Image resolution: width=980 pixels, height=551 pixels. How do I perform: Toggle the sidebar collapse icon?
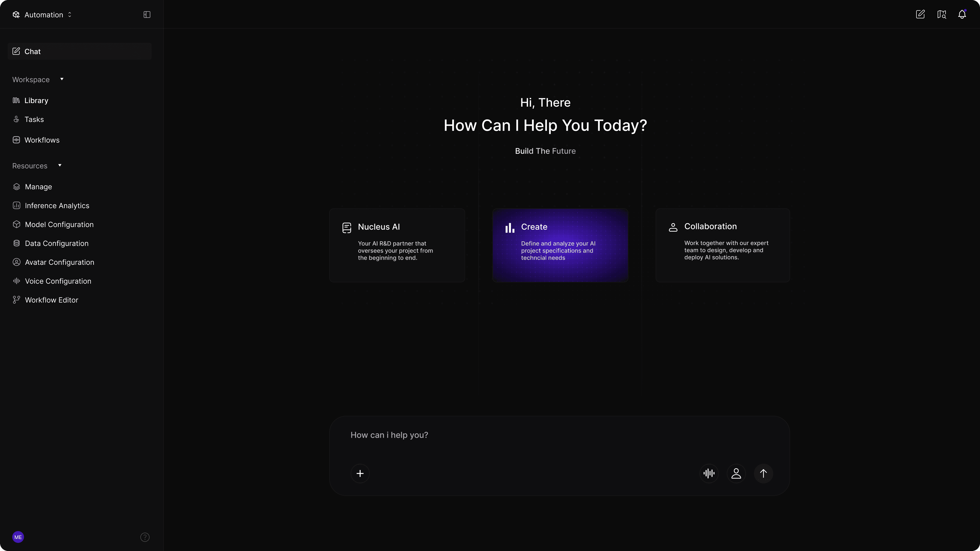[x=147, y=15]
